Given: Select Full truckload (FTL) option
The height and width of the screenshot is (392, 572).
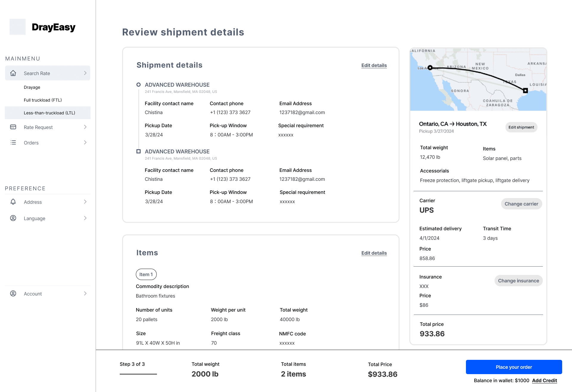Looking at the screenshot, I should [x=43, y=100].
